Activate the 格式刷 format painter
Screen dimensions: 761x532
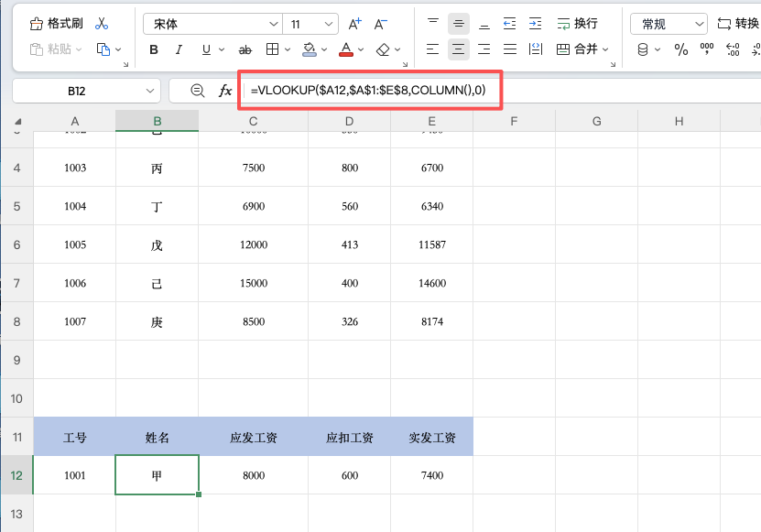pos(56,23)
